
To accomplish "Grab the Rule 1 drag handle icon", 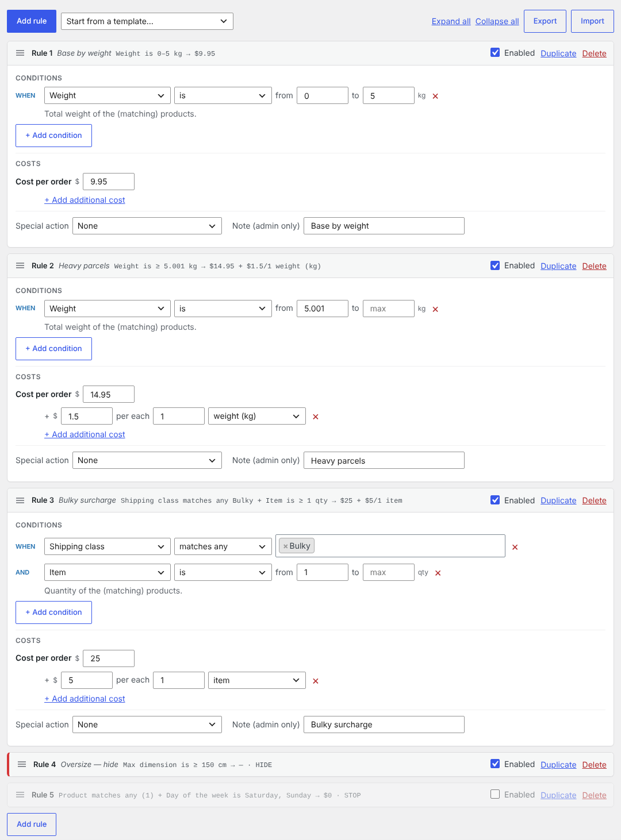I will tap(20, 53).
